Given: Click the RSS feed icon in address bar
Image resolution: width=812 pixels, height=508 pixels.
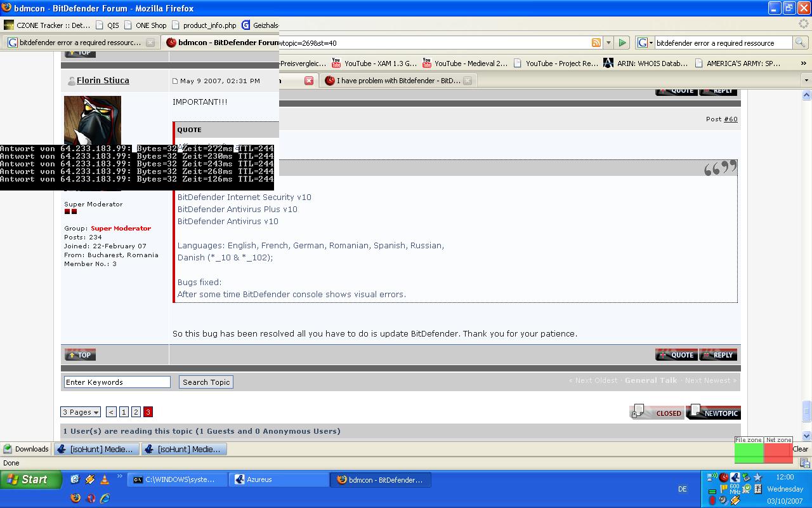Looking at the screenshot, I should click(596, 43).
